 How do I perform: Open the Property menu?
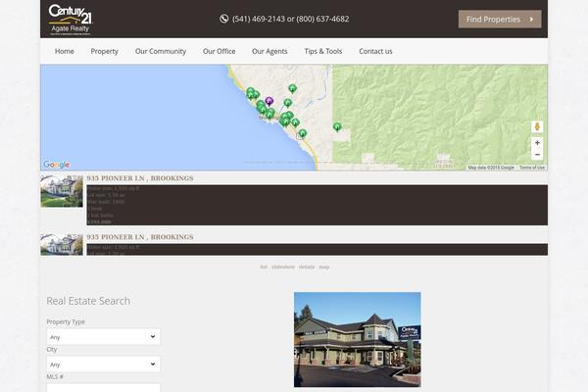[104, 51]
